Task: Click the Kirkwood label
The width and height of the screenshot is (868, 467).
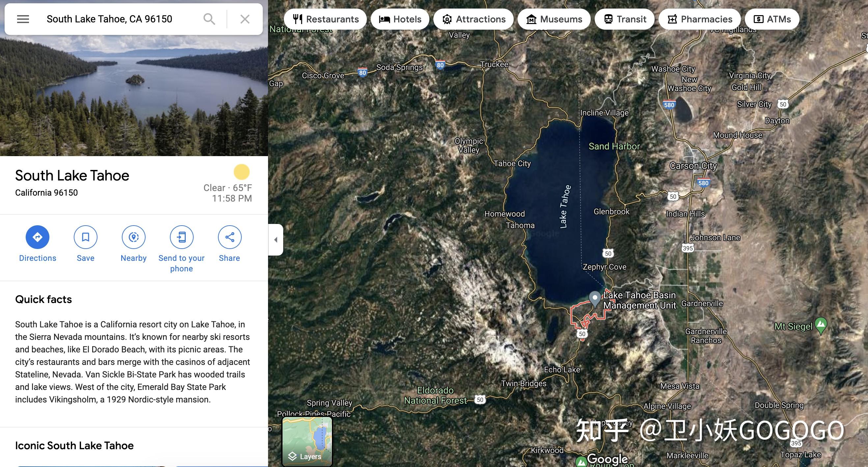Action: tap(547, 450)
